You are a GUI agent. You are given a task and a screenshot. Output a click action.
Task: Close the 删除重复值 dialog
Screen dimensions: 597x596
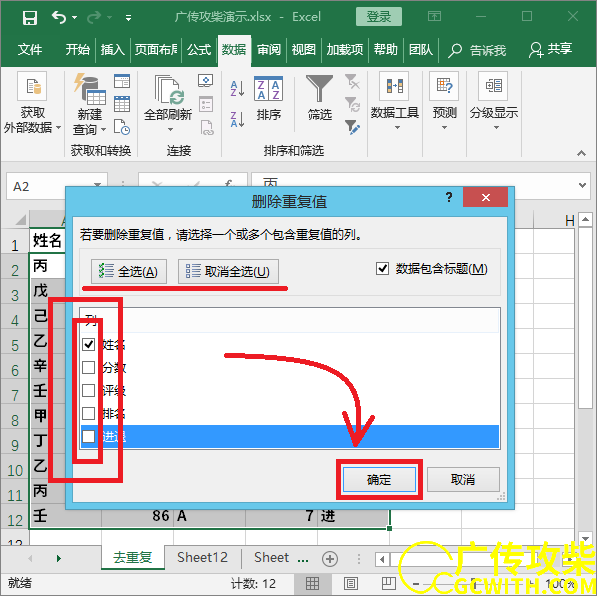coord(485,197)
